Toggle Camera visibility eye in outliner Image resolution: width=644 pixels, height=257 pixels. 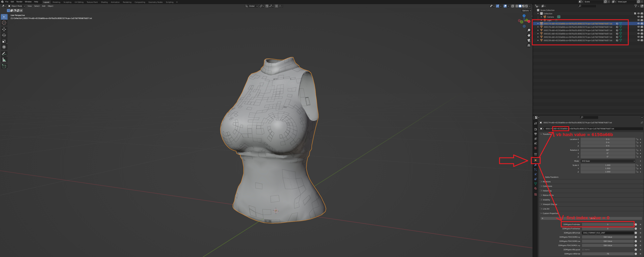(x=638, y=17)
